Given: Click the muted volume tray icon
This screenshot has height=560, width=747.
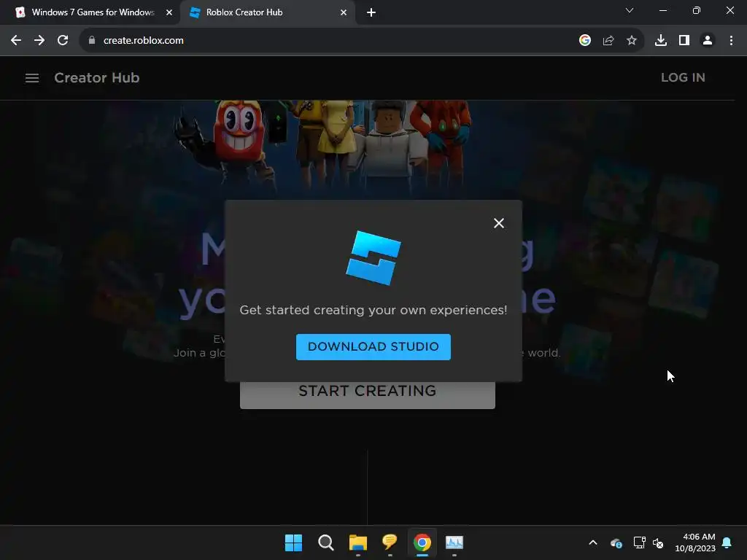Looking at the screenshot, I should (658, 542).
